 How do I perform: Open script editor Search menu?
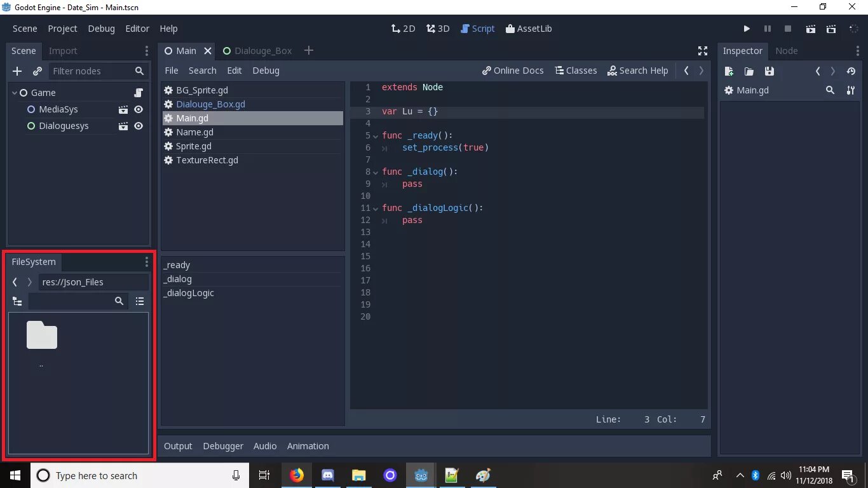(x=203, y=71)
